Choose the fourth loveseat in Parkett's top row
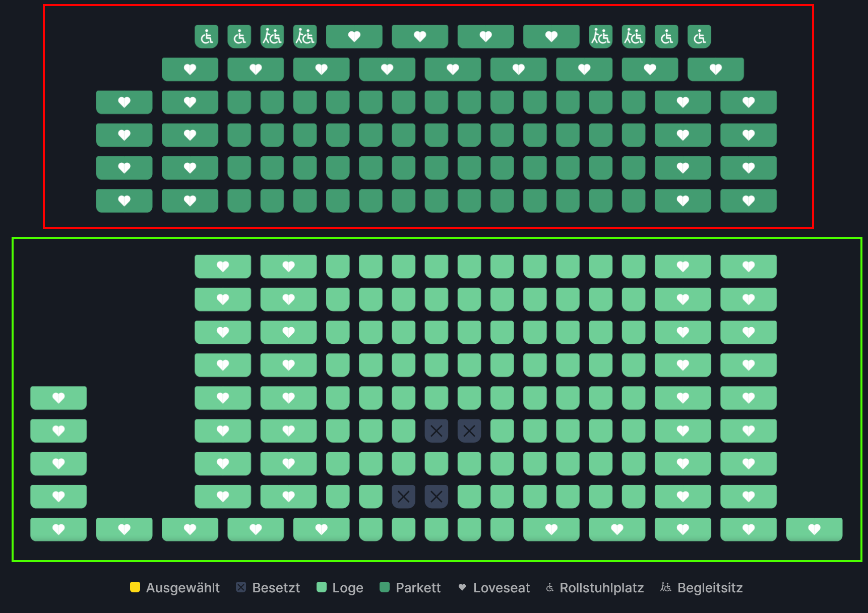Image resolution: width=868 pixels, height=613 pixels. click(x=551, y=37)
